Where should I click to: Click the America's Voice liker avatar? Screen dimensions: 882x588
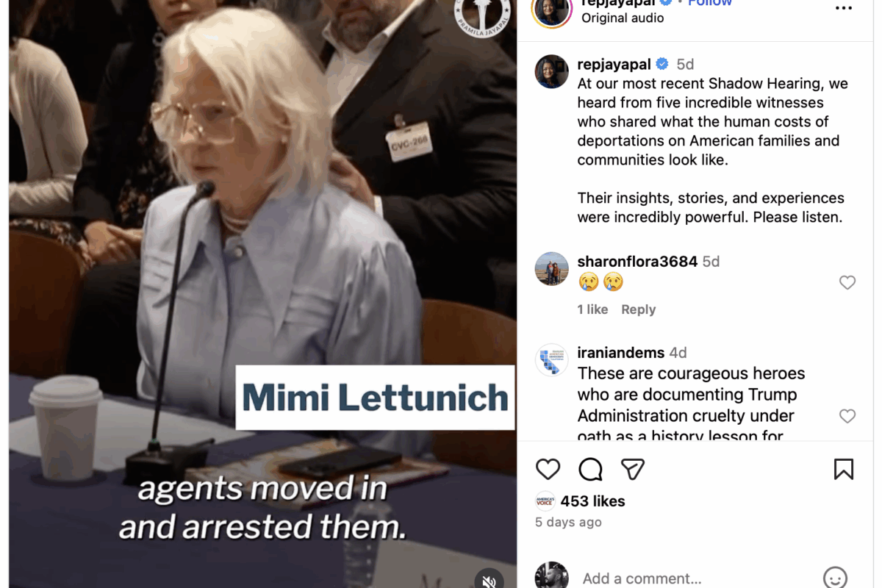pyautogui.click(x=545, y=501)
